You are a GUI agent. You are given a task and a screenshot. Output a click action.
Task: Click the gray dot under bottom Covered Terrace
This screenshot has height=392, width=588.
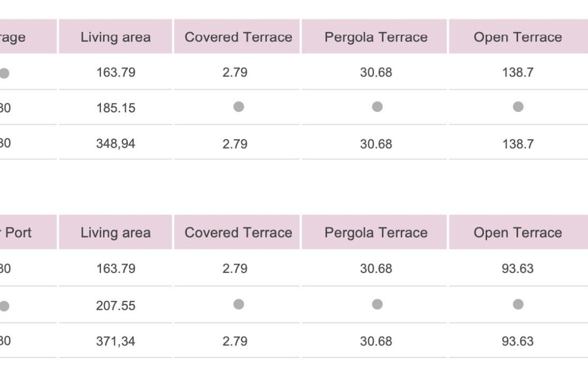click(x=239, y=304)
